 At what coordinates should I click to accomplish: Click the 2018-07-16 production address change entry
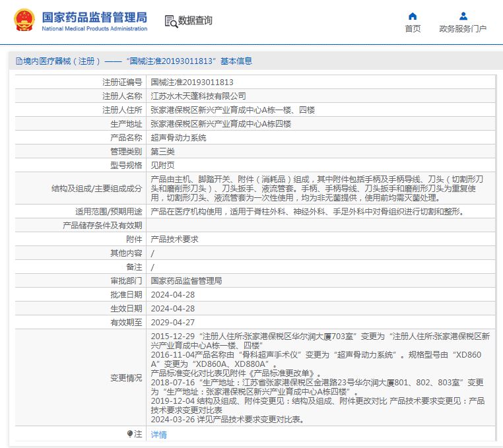[317, 387]
